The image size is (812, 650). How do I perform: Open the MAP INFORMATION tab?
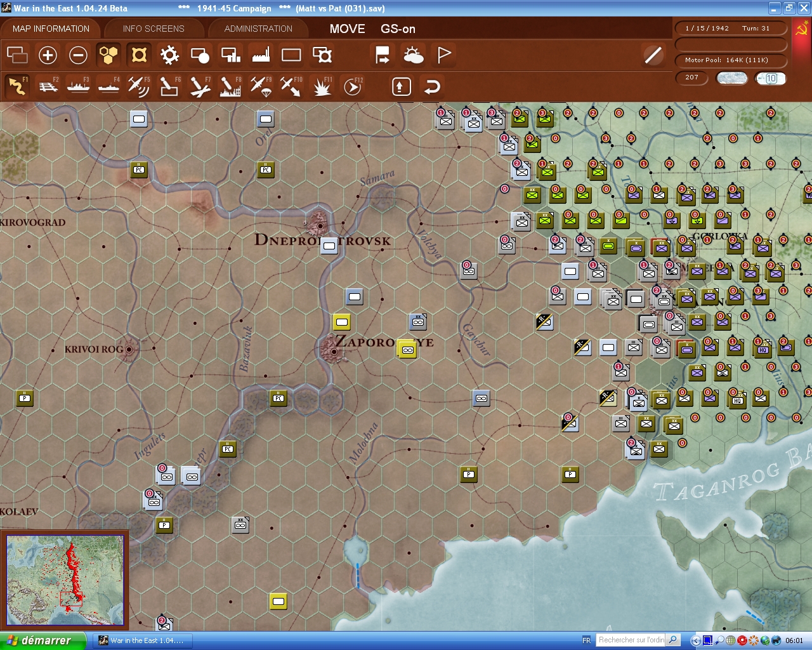click(x=51, y=29)
